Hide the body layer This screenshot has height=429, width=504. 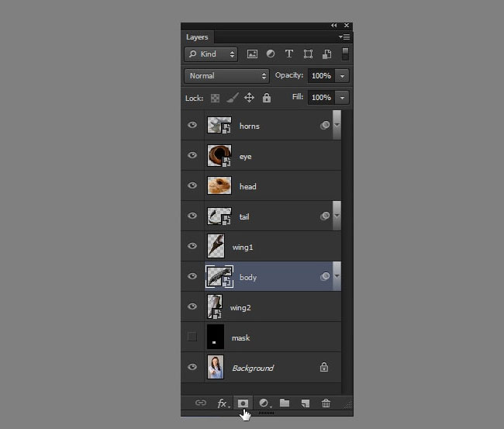[192, 276]
